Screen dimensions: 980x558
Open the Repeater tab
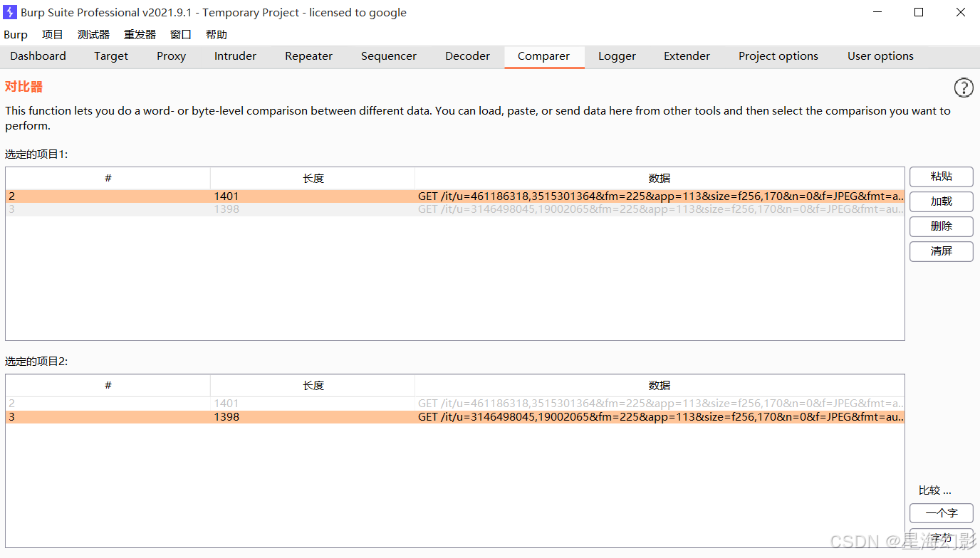(x=308, y=56)
